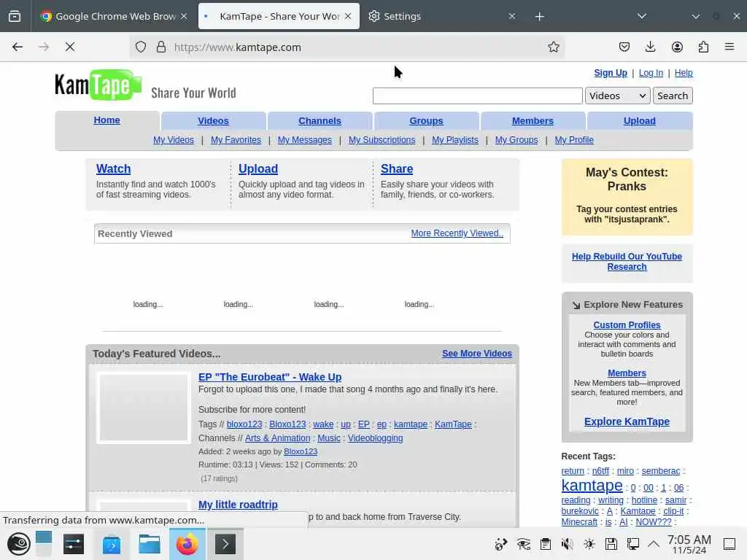
Task: Click the clock showing 7:05 AM
Action: click(x=689, y=544)
